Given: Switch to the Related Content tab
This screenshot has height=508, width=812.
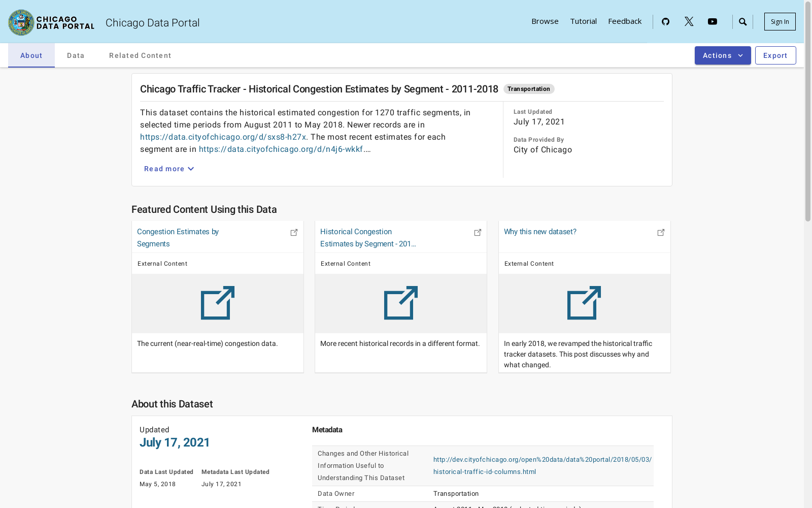Looking at the screenshot, I should click(x=140, y=55).
